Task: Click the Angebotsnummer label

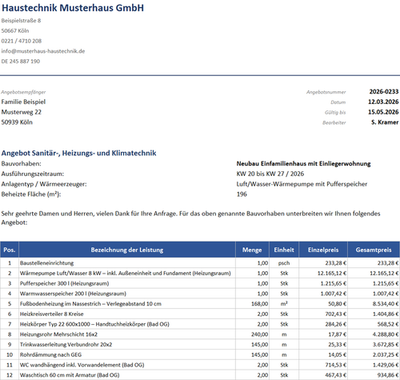Action: click(x=326, y=92)
